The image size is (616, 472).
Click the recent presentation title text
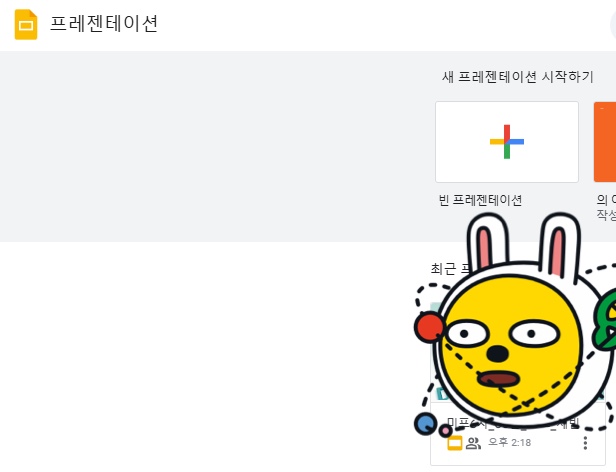tap(513, 423)
